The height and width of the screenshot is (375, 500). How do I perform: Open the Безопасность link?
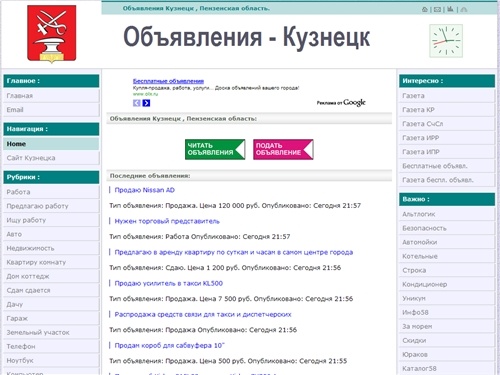(447, 228)
